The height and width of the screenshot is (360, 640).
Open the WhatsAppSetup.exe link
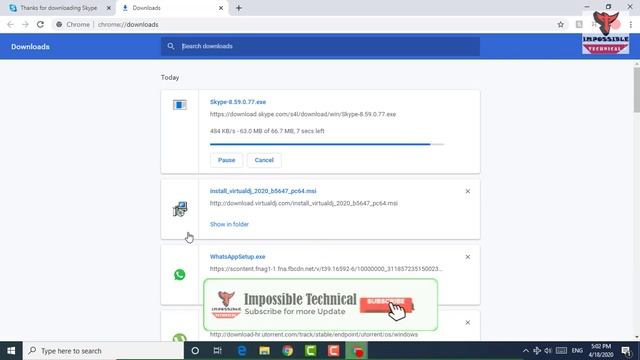238,257
